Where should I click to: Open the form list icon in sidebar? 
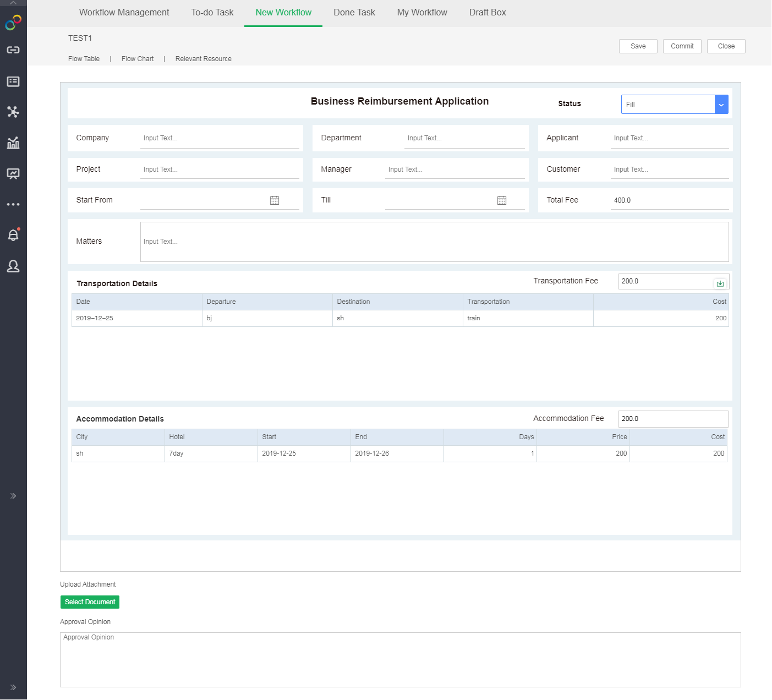[x=13, y=81]
